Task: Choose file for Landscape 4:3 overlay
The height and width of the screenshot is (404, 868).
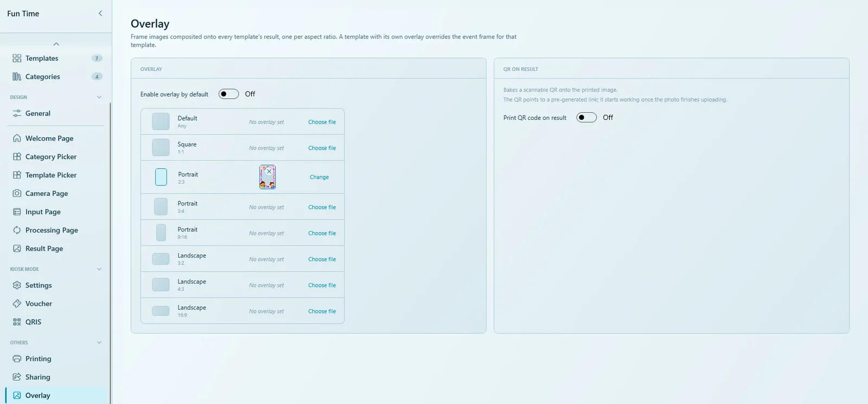Action: (322, 285)
